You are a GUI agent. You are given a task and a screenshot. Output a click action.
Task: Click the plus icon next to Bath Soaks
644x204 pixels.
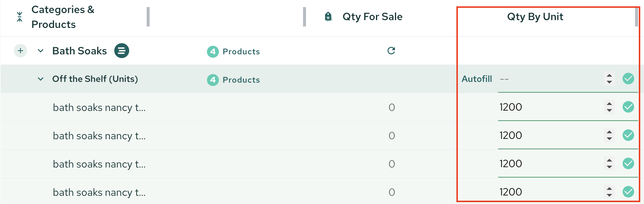point(20,51)
